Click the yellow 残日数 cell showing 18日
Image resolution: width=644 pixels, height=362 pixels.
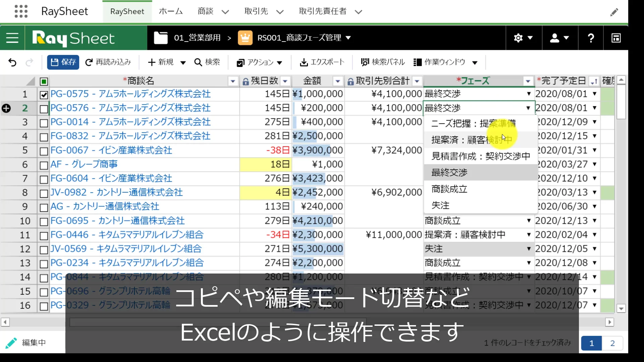(265, 164)
